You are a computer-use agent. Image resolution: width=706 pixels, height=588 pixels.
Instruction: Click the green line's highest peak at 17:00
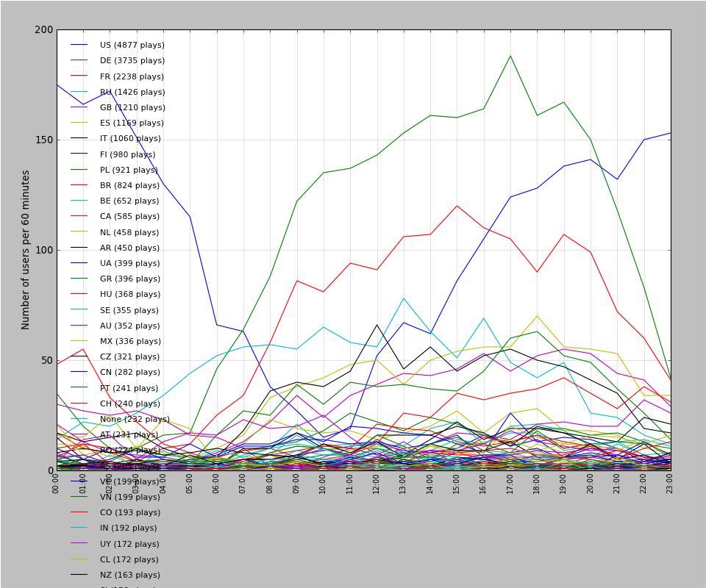click(x=510, y=56)
